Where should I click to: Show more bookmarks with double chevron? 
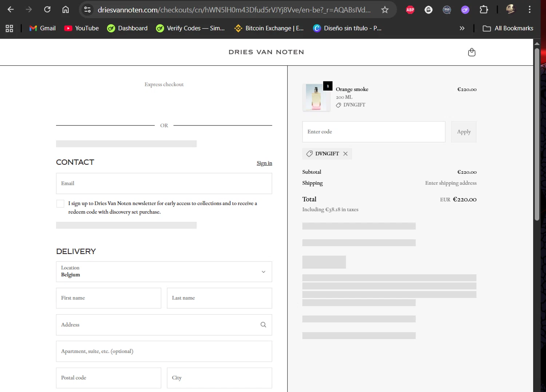coord(462,28)
